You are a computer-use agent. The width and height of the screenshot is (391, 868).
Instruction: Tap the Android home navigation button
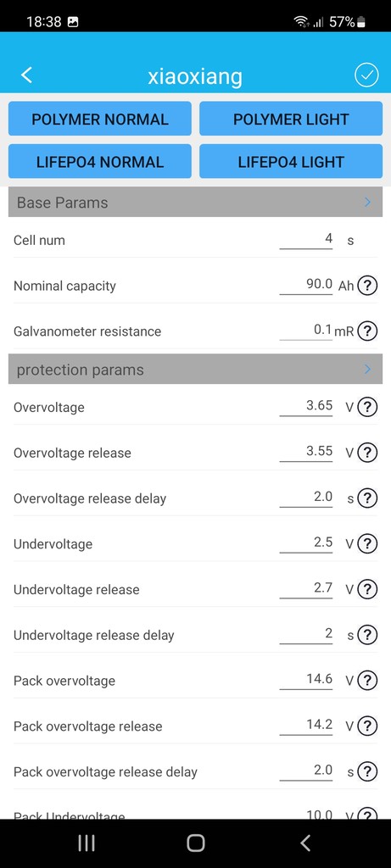coord(195,843)
